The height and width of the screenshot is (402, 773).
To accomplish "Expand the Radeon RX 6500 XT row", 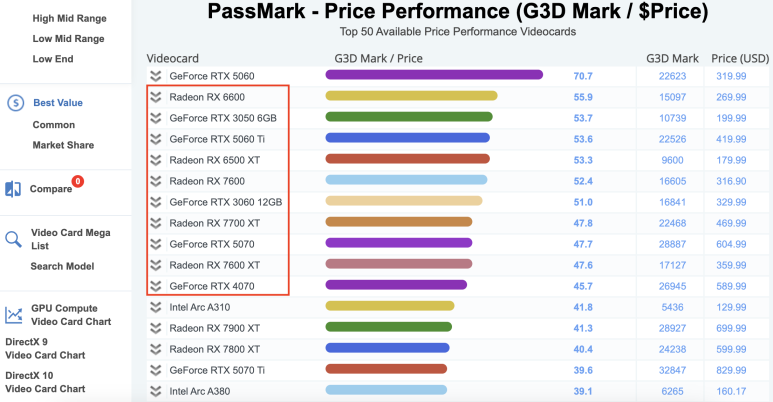I will click(x=156, y=160).
